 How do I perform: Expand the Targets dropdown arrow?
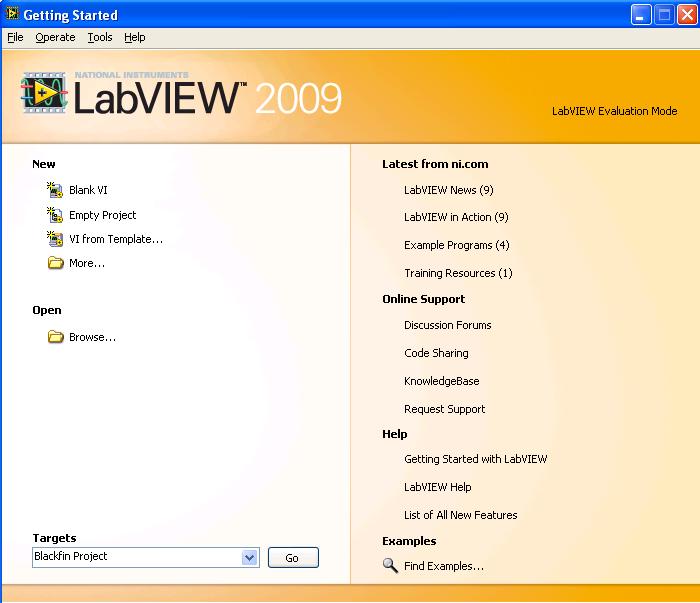(x=250, y=557)
